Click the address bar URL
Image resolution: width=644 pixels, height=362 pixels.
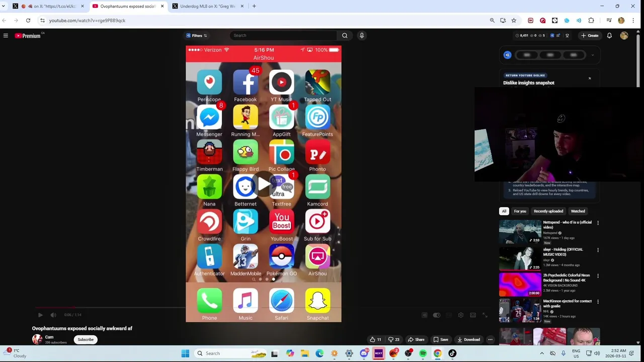click(x=87, y=21)
